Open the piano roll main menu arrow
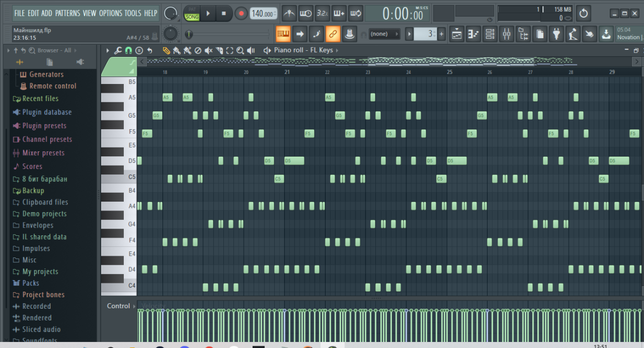This screenshot has height=348, width=644. [x=108, y=50]
